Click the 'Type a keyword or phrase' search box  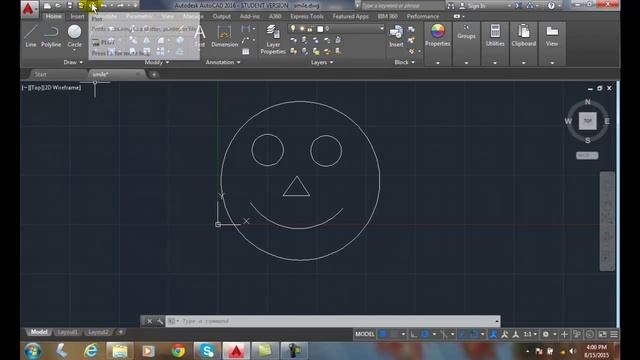[x=402, y=6]
